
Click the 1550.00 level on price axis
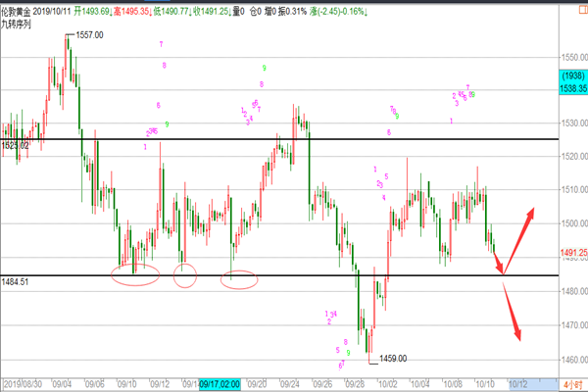[x=572, y=59]
